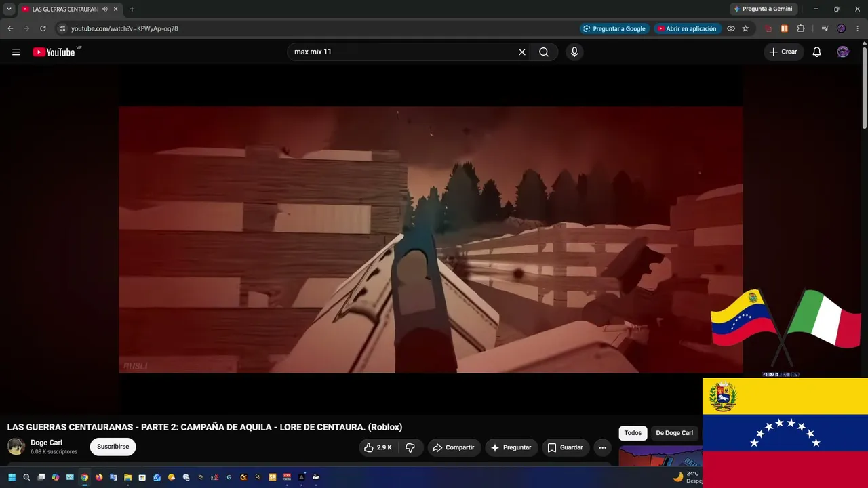Select the Todos filter chip
Image resolution: width=868 pixels, height=488 pixels.
pyautogui.click(x=633, y=433)
